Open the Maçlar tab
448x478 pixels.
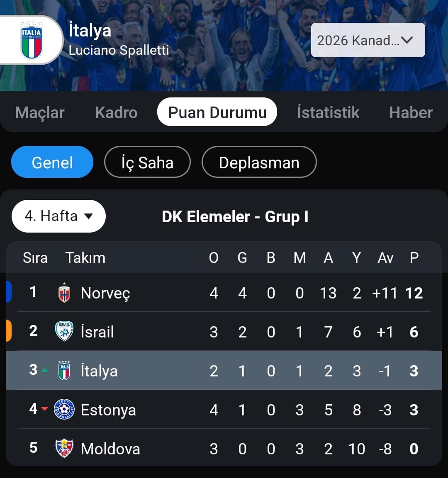pos(40,112)
